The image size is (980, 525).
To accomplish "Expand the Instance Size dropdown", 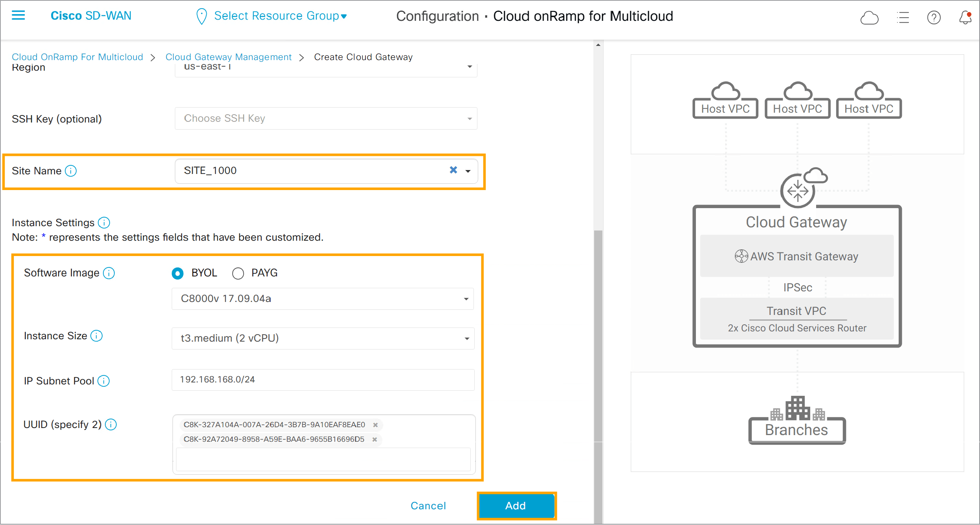I will [x=466, y=338].
